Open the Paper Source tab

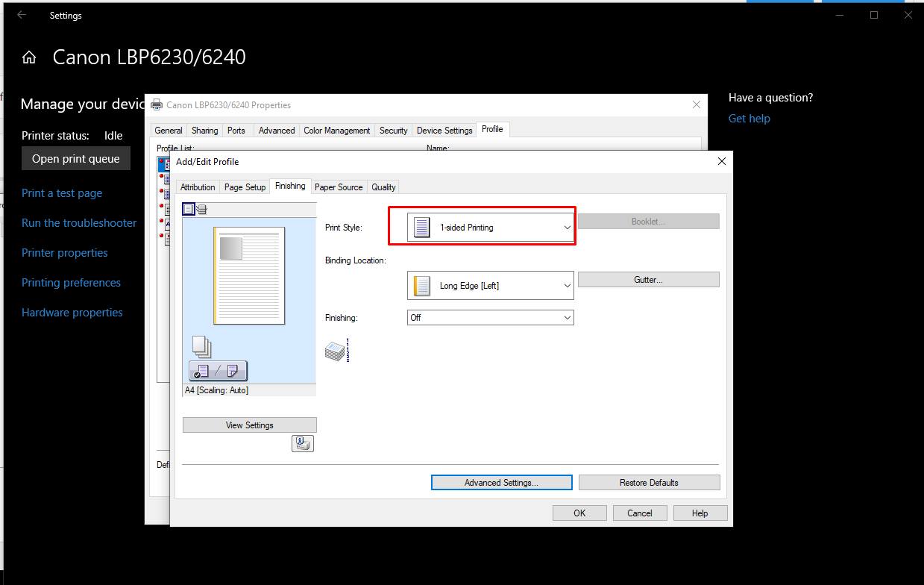pos(339,187)
